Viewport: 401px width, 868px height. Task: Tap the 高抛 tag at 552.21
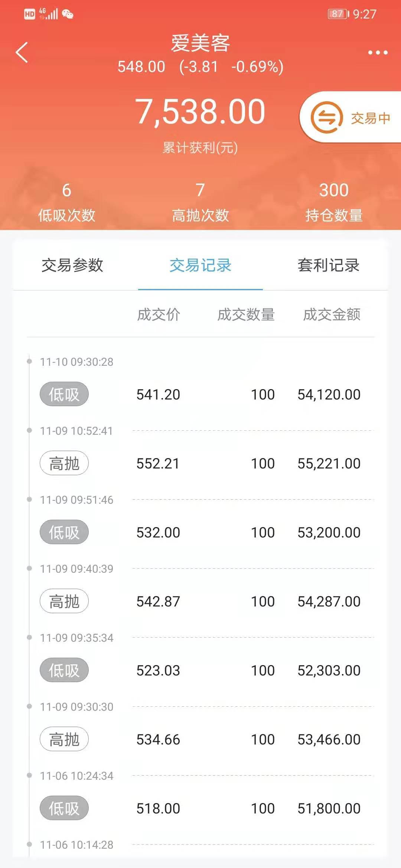pos(64,463)
